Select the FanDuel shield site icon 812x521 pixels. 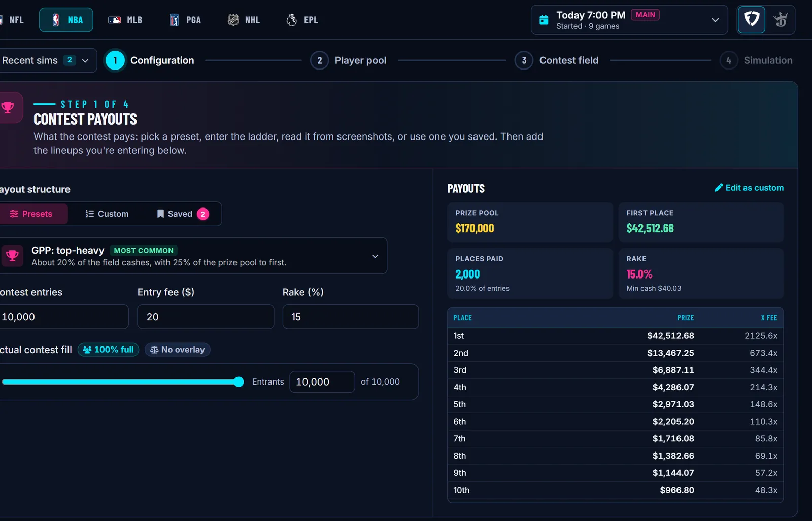(751, 20)
